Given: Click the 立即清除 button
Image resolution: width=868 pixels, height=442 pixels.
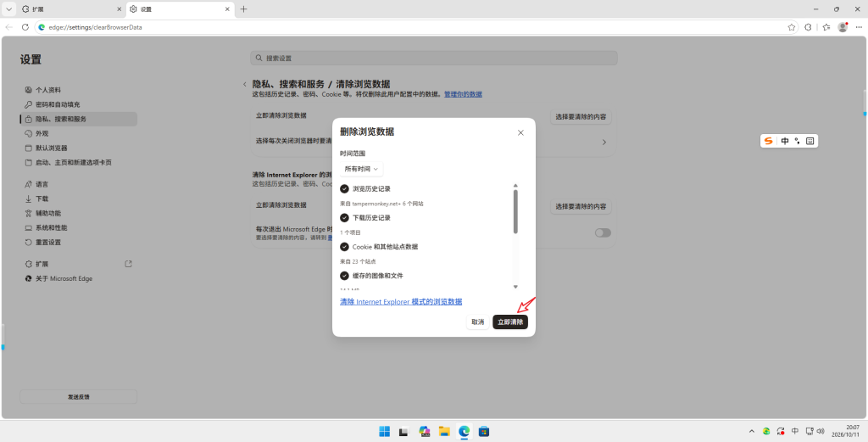Looking at the screenshot, I should 510,322.
